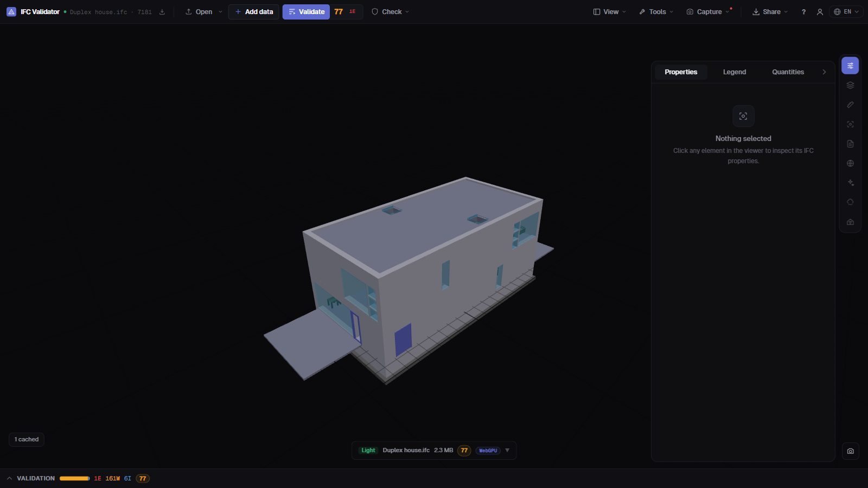Click the focus icon above Nothing selected
868x488 pixels.
pyautogui.click(x=743, y=116)
